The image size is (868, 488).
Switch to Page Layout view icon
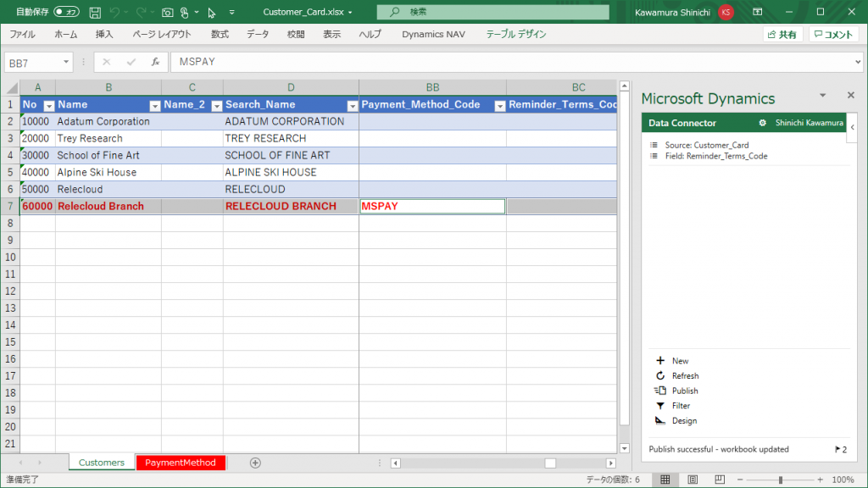[x=693, y=480]
